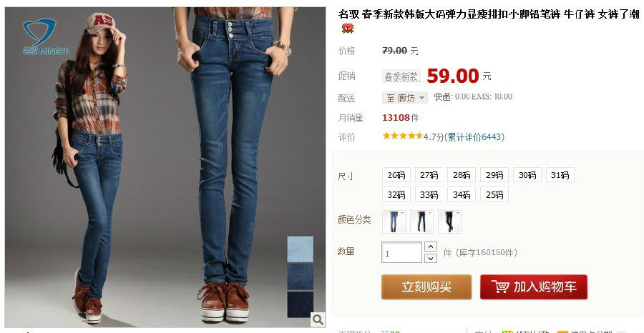Choose size 26码
Image resolution: width=644 pixels, height=333 pixels.
(x=396, y=175)
